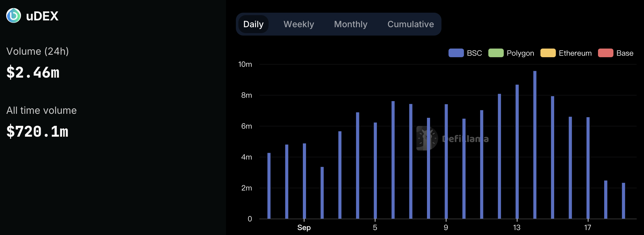Toggle Polygon series in legend
Screen dimensions: 644x235
pyautogui.click(x=511, y=53)
